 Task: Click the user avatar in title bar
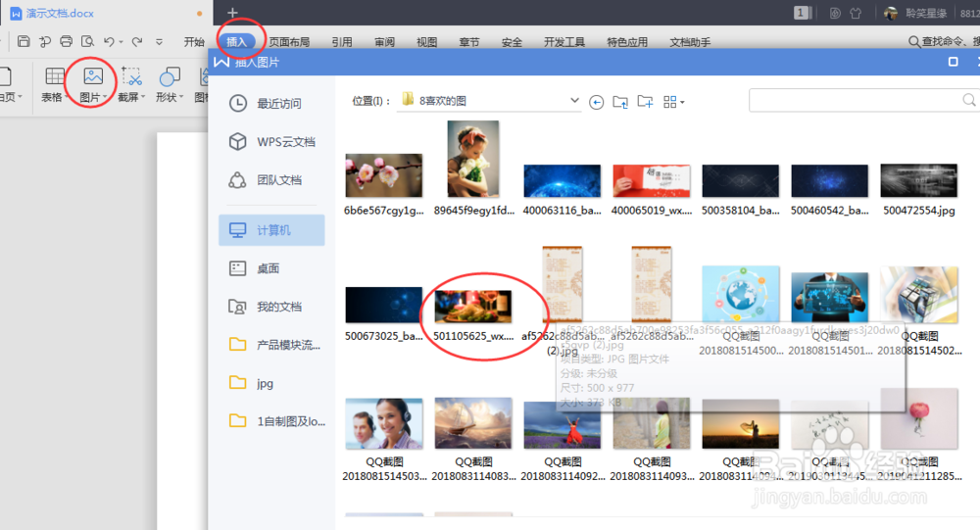click(x=891, y=13)
